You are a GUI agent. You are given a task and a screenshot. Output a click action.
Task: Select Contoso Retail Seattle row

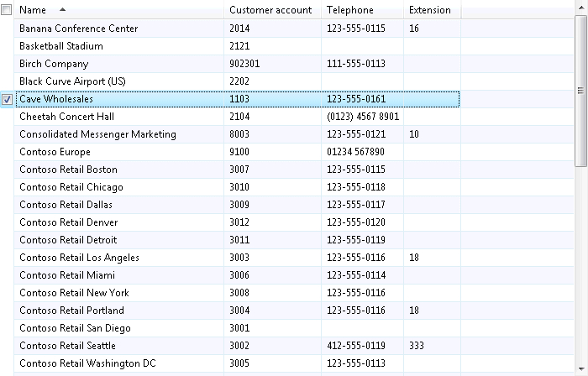point(294,345)
